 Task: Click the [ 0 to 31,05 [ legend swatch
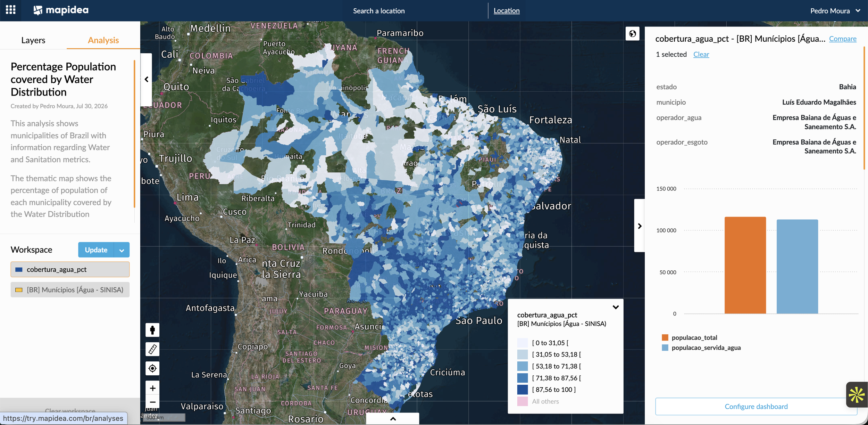click(x=522, y=343)
